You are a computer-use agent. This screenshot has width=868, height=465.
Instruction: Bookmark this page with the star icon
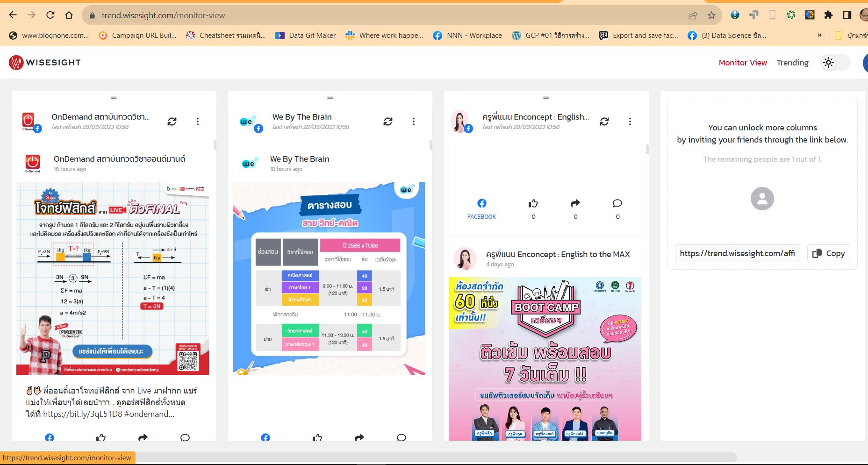711,15
